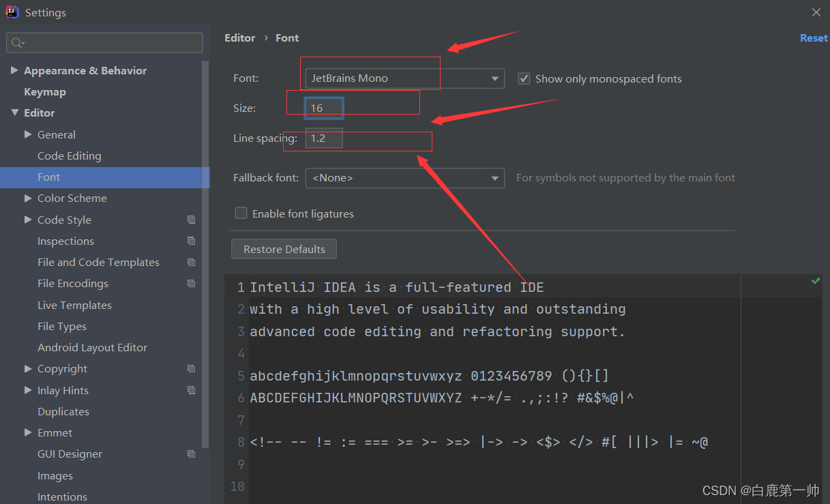Expand the General node

click(x=28, y=134)
